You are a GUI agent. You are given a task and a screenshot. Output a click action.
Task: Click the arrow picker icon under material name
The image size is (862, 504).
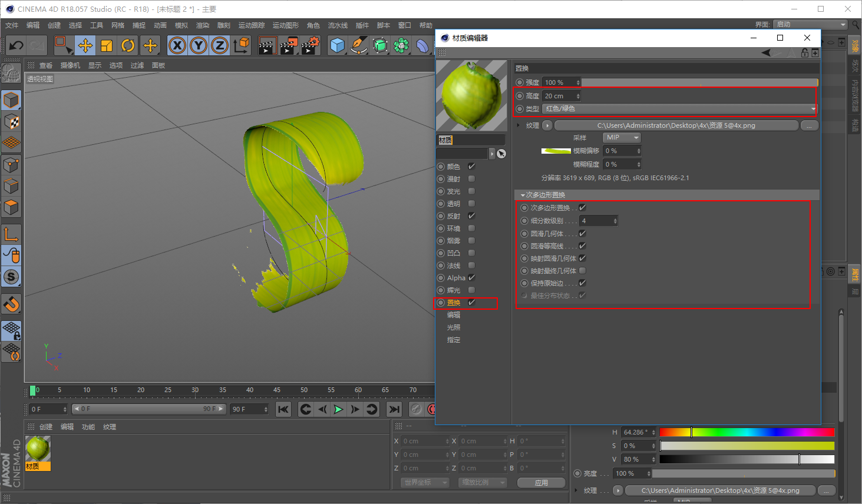click(x=501, y=154)
